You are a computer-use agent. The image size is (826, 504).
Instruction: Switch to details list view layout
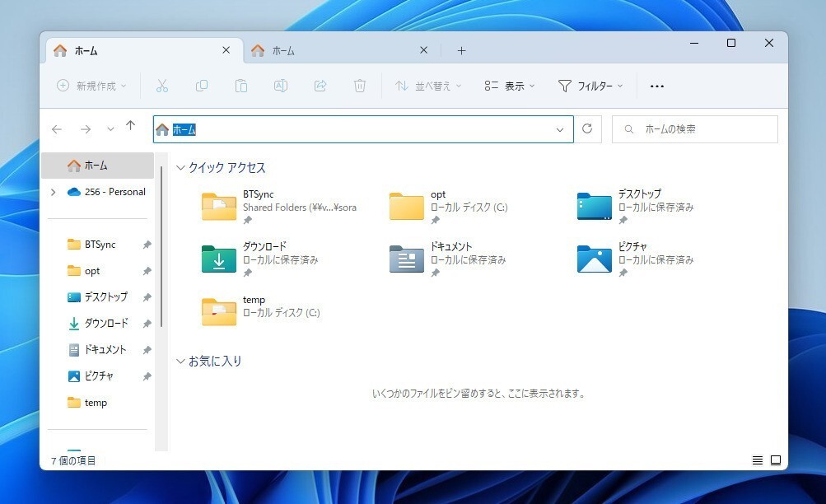tap(758, 460)
